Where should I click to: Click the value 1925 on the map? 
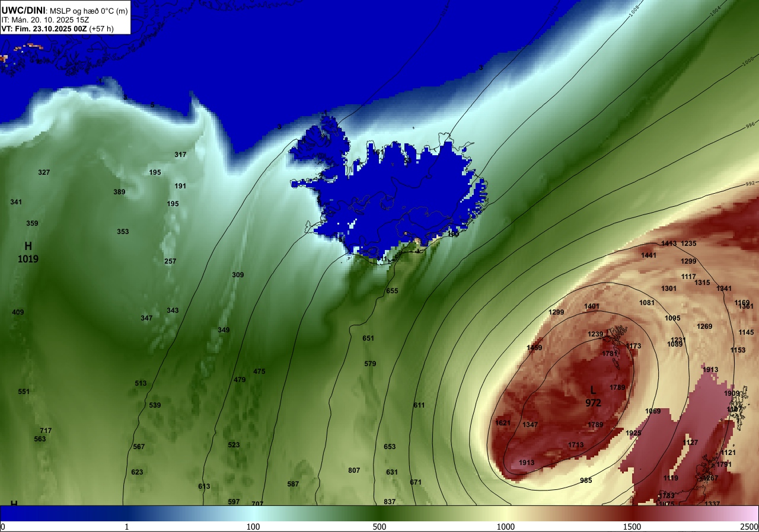633,433
